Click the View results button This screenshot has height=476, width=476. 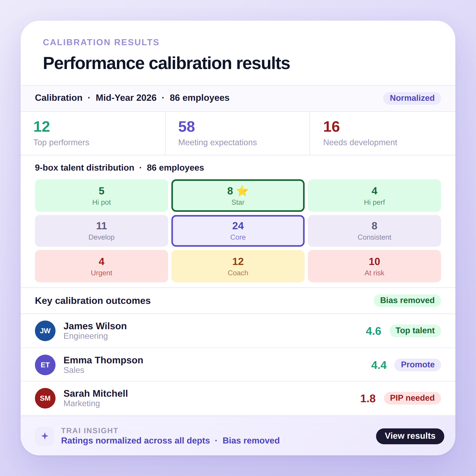(410, 436)
